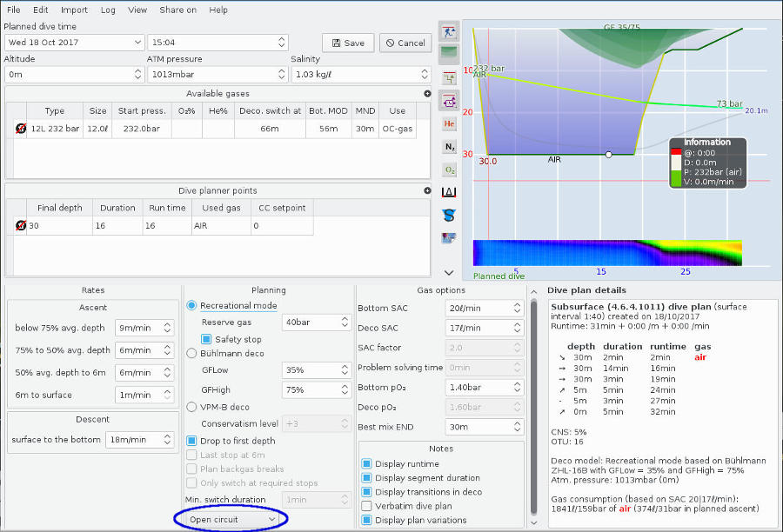
Task: Open the Import menu
Action: pyautogui.click(x=74, y=10)
